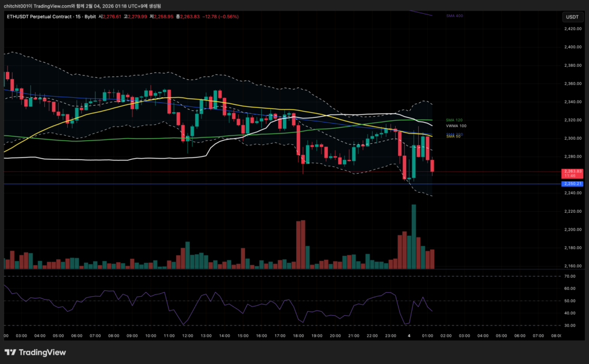
Task: Open the USDT currency selector
Action: [x=572, y=17]
